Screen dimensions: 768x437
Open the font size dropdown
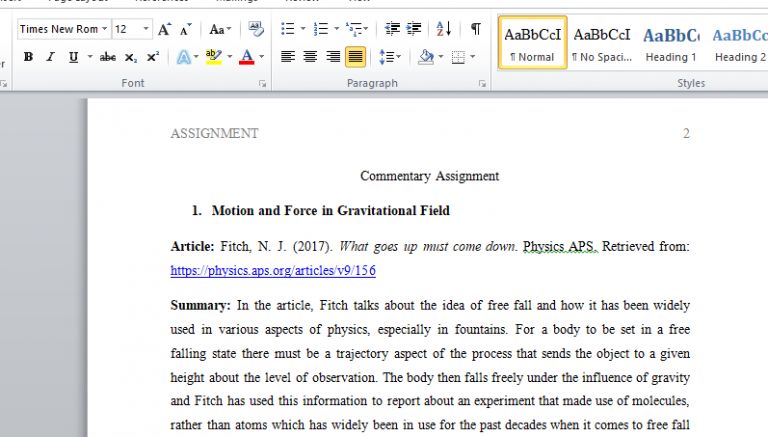[147, 30]
